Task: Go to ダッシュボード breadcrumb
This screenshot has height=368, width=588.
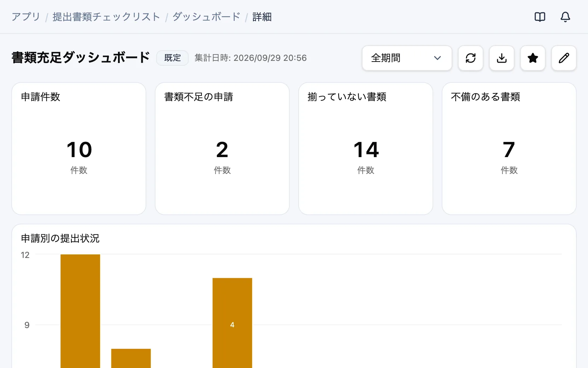Action: click(x=206, y=17)
